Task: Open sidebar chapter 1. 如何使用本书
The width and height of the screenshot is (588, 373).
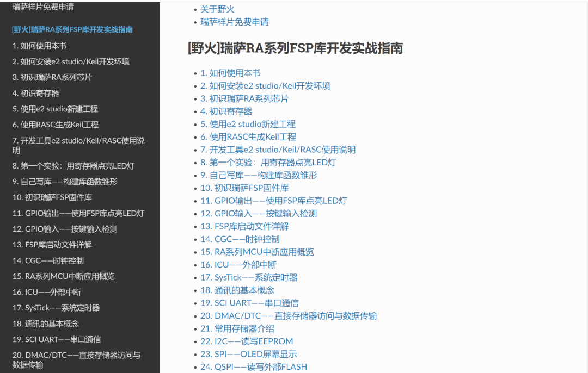Action: [39, 46]
